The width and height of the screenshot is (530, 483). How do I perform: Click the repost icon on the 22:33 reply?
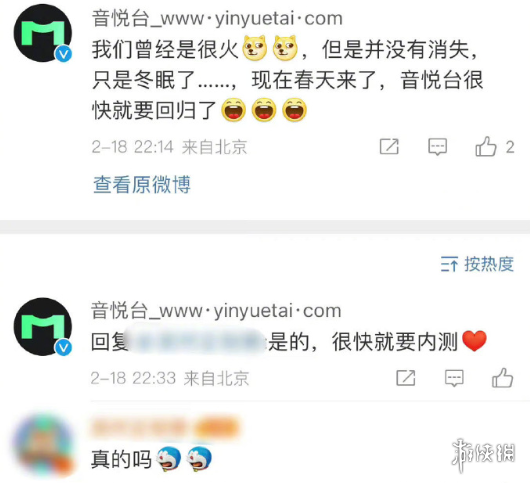tap(406, 378)
